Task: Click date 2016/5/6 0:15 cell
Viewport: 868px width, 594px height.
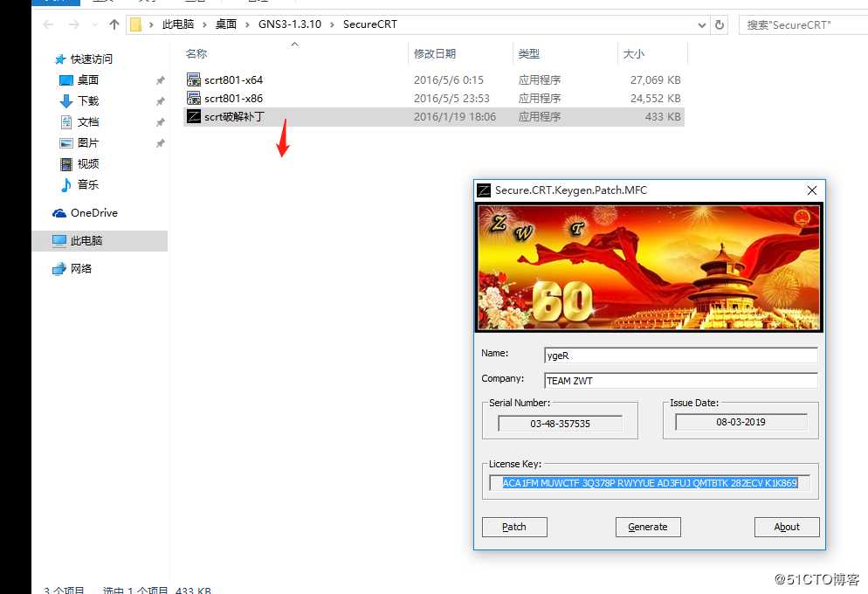Action: tap(448, 80)
